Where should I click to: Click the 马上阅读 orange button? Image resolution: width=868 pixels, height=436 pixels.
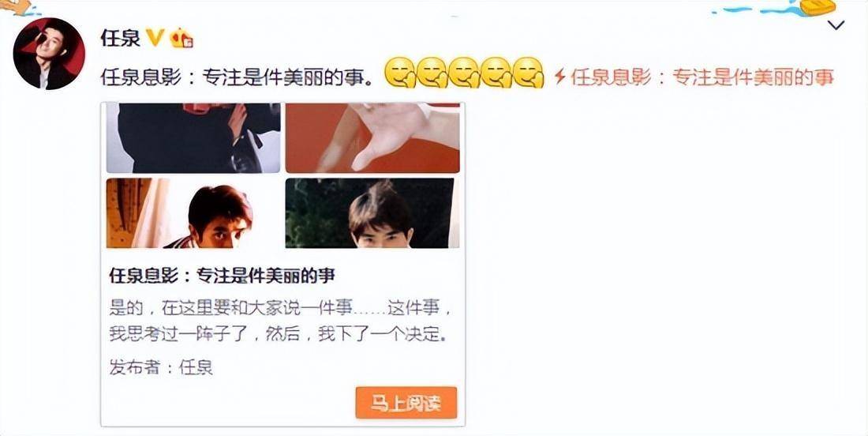pos(406,403)
